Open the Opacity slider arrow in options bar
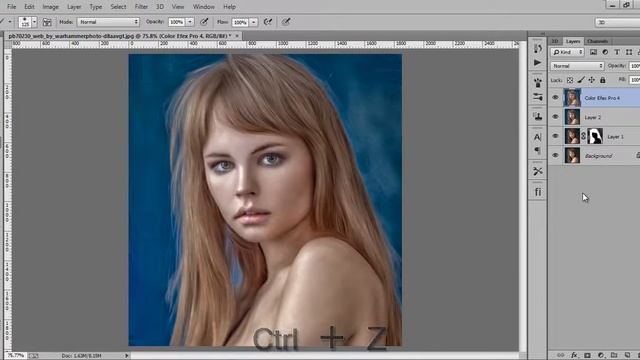640x360 pixels. click(190, 22)
